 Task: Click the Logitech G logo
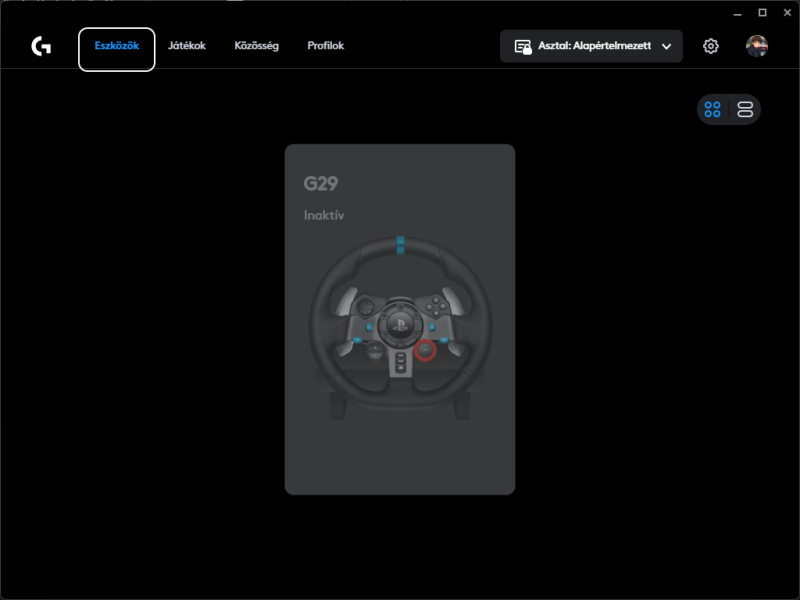[x=41, y=46]
